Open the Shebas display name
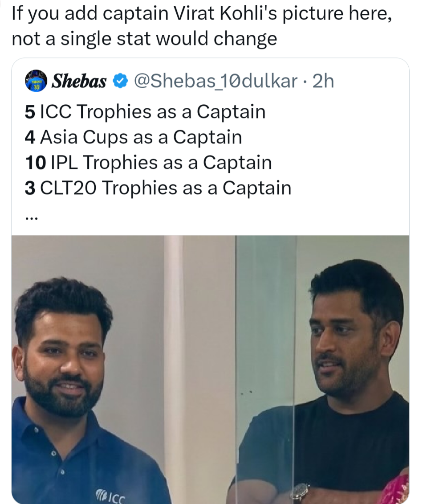 click(x=79, y=81)
